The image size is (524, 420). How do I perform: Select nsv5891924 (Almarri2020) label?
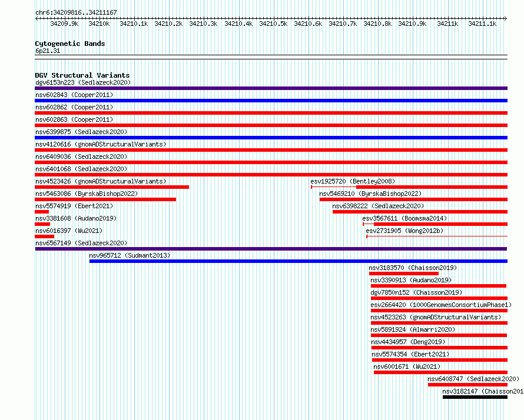pos(413,329)
